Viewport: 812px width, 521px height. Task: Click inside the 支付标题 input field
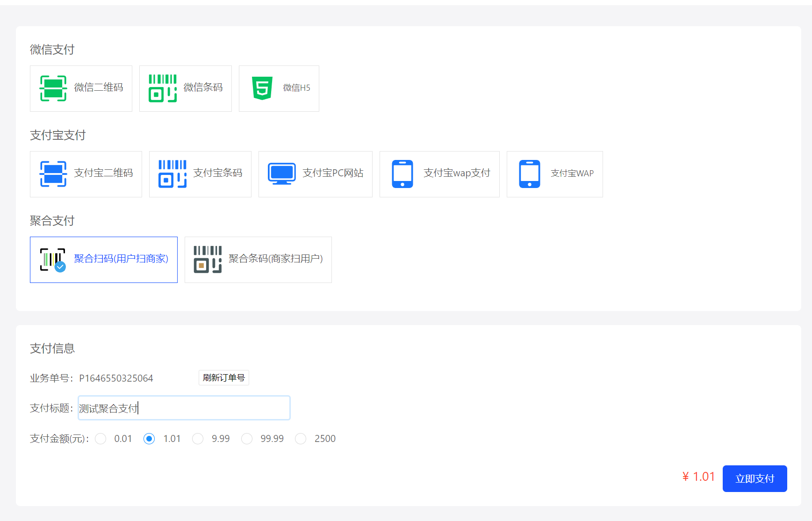click(x=183, y=407)
